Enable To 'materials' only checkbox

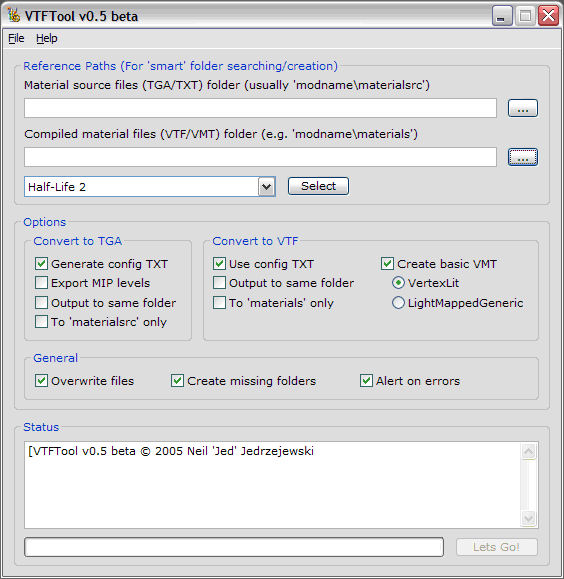click(219, 303)
